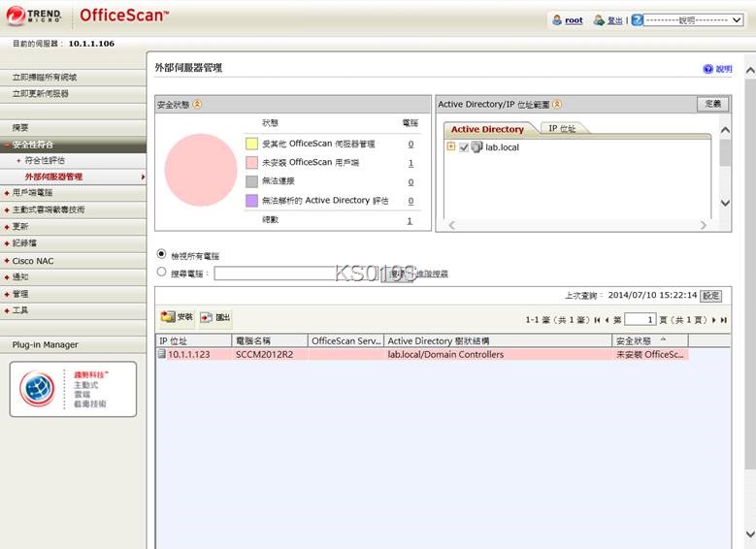This screenshot has width=756, height=549.
Task: Uncheck the lab.local domain checkbox
Action: click(x=464, y=147)
